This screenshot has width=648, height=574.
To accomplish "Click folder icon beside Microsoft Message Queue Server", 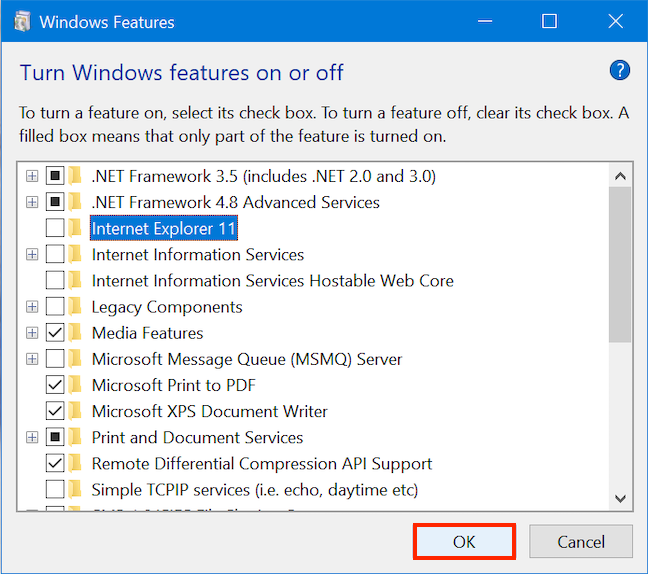I will pos(75,358).
